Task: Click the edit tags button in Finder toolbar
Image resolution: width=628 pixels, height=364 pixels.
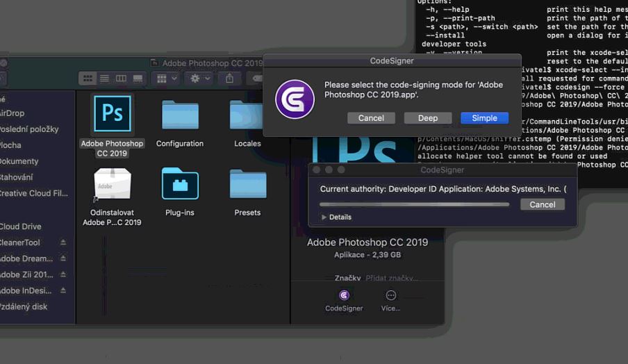Action: point(255,78)
